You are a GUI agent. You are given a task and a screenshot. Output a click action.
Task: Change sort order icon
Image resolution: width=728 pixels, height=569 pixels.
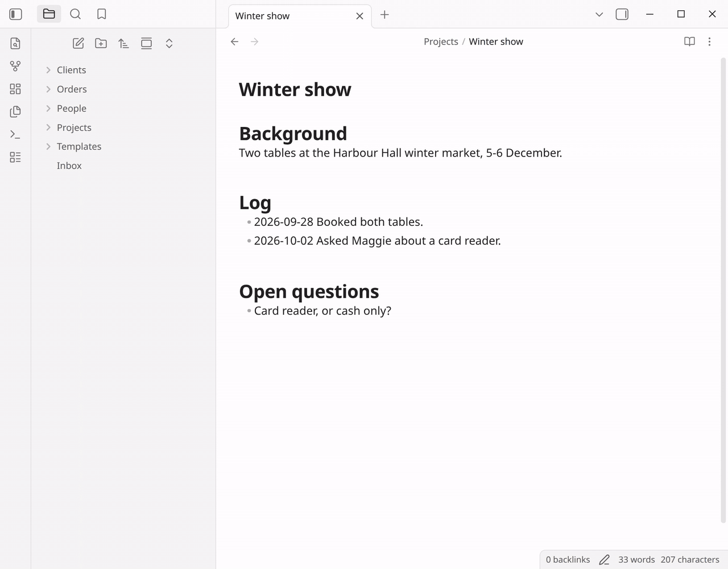point(123,43)
